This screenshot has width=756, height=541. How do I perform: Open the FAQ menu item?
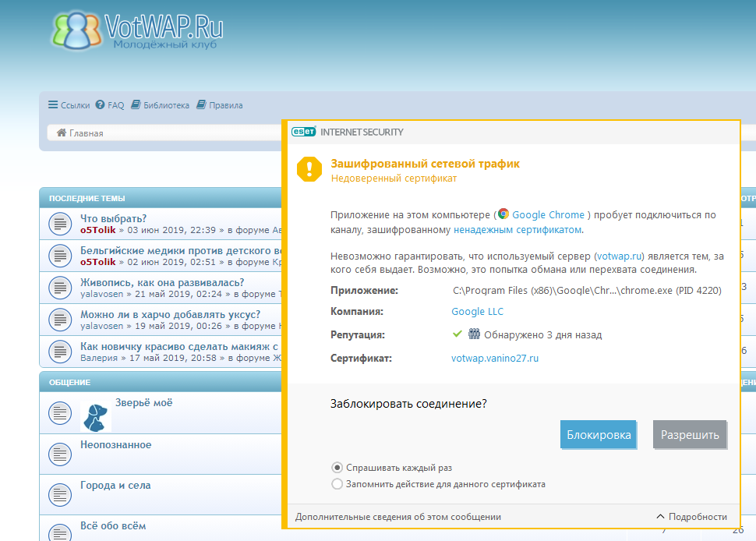(x=110, y=105)
